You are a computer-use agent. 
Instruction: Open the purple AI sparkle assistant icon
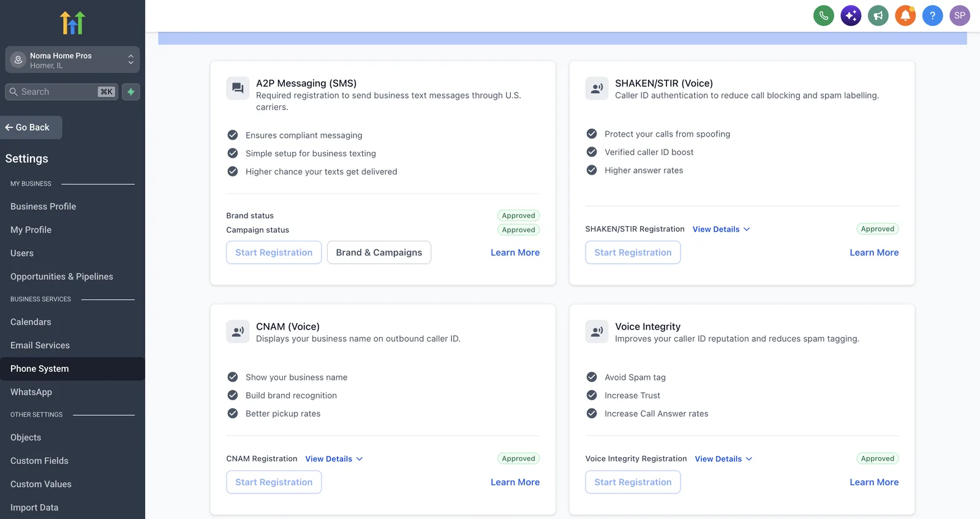coord(851,15)
